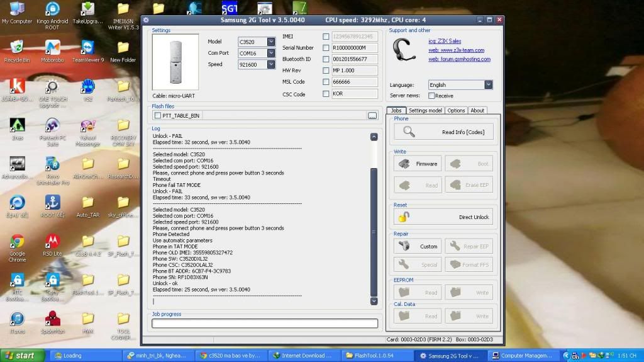
Task: Switch to Settings model tab
Action: [425, 110]
